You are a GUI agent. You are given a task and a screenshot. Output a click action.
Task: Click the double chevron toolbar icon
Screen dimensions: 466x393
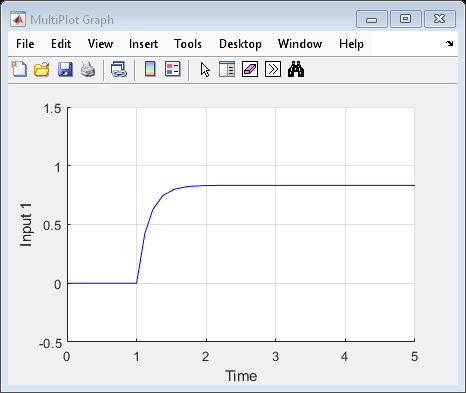pyautogui.click(x=273, y=69)
